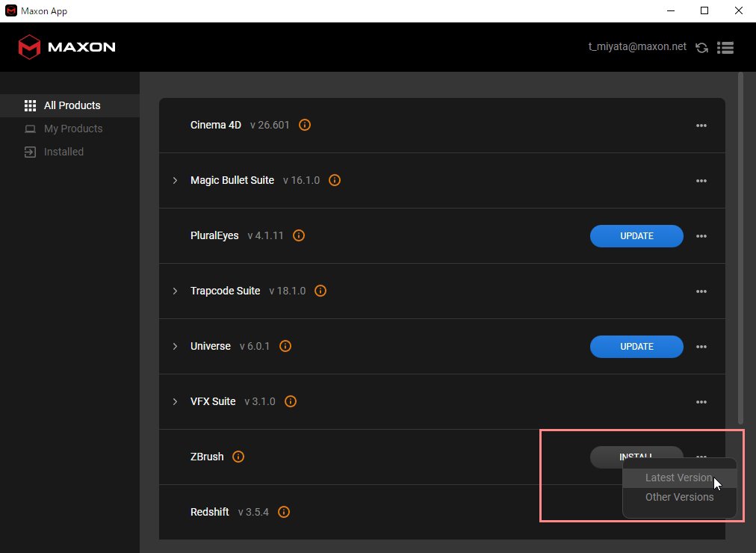Open info icon for Trapcode Suite
756x553 pixels.
320,291
